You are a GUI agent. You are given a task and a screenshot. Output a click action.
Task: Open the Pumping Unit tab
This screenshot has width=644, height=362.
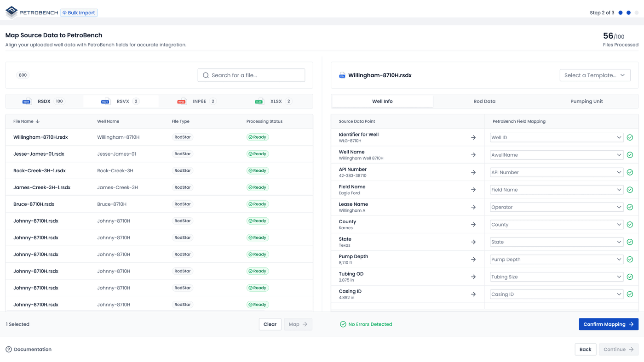click(586, 101)
